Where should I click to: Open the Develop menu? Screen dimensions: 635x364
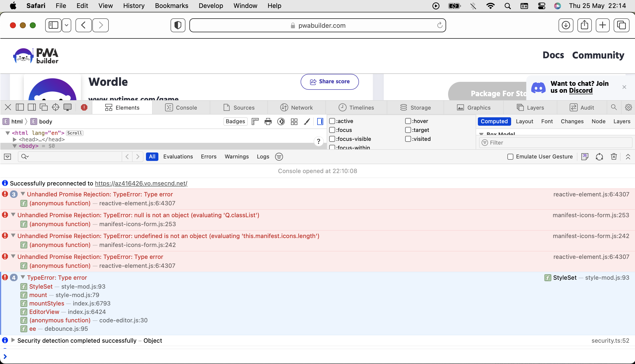click(x=211, y=5)
